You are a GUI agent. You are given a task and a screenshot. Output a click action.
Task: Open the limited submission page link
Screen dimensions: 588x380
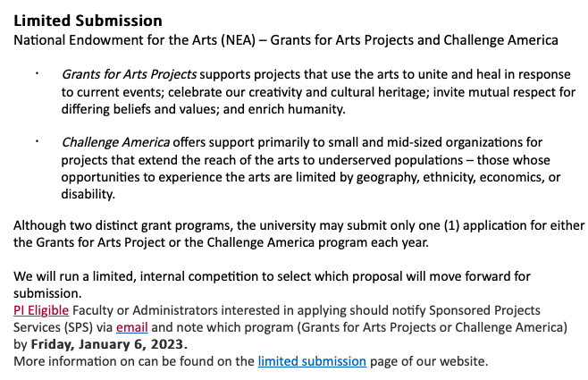point(312,361)
